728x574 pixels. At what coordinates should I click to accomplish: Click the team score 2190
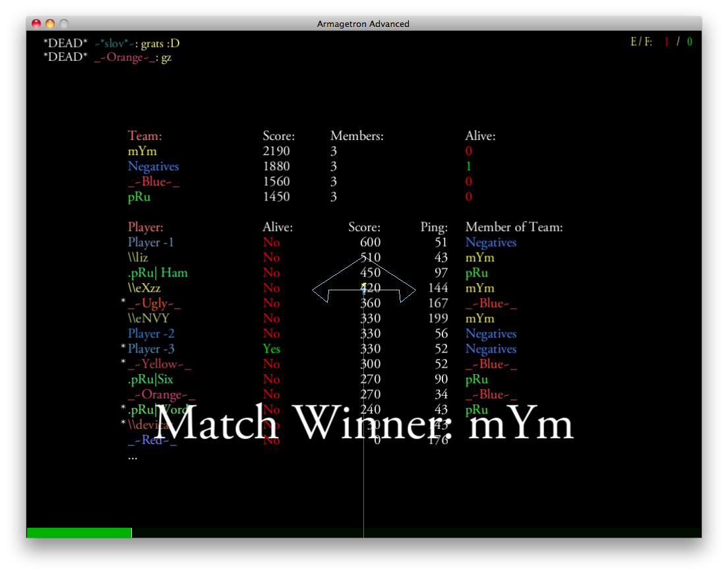(x=276, y=151)
